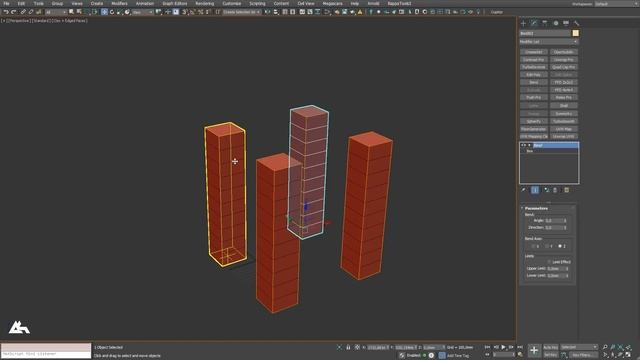The image size is (640, 360).
Task: Click the TurboSmooth modifier button
Action: (x=564, y=121)
